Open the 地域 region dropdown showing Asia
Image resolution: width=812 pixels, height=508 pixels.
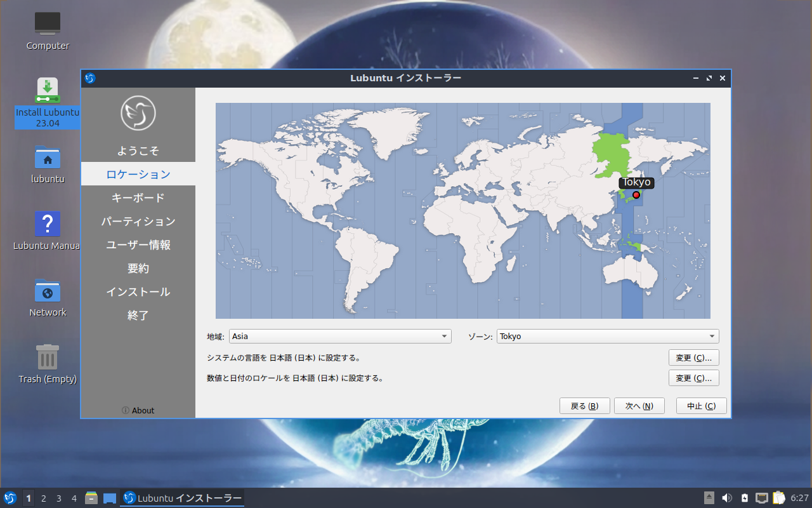pos(340,337)
